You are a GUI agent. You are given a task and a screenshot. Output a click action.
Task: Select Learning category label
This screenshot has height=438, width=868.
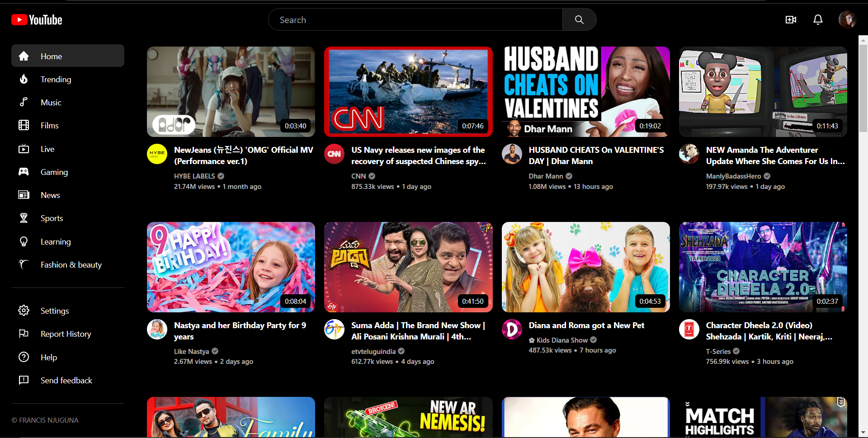tap(56, 242)
